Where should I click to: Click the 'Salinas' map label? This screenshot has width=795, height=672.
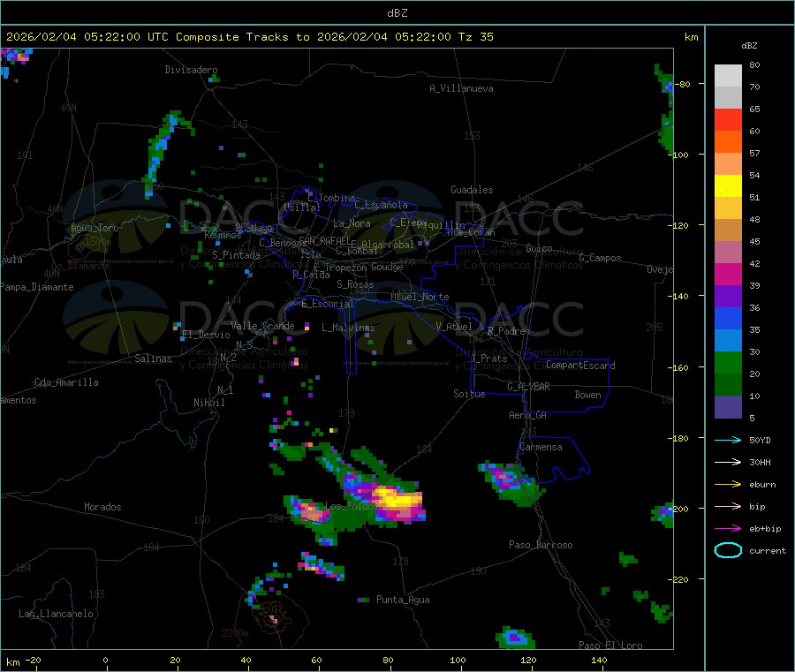[153, 359]
